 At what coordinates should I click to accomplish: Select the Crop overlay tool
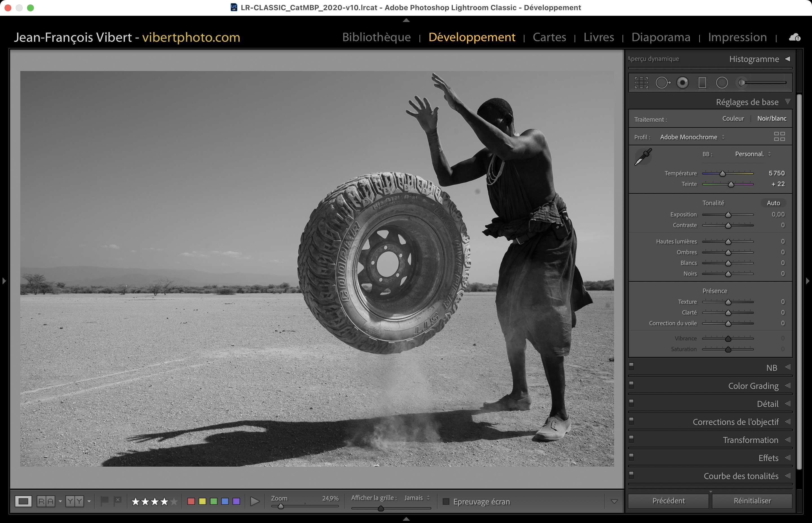pyautogui.click(x=641, y=83)
